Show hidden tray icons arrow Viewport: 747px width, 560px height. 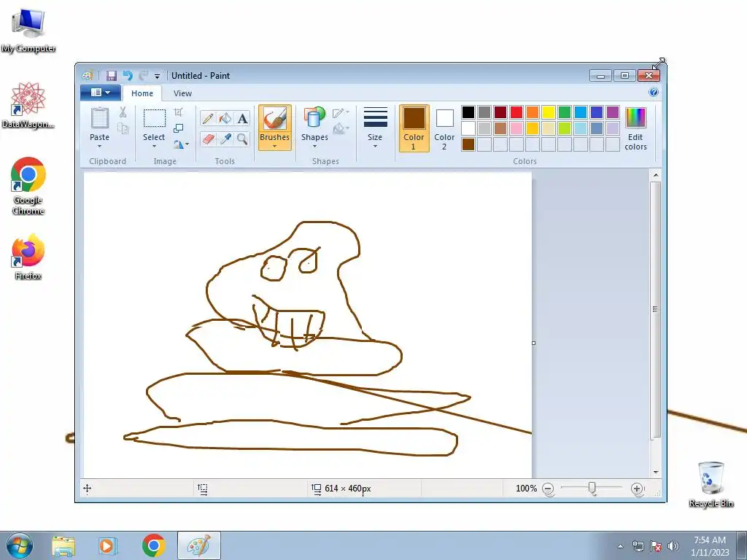(620, 546)
